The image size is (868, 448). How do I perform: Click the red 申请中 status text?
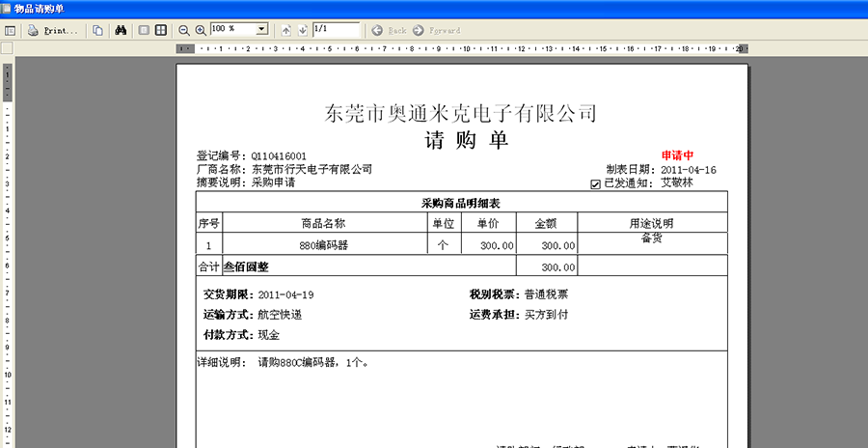pos(677,155)
